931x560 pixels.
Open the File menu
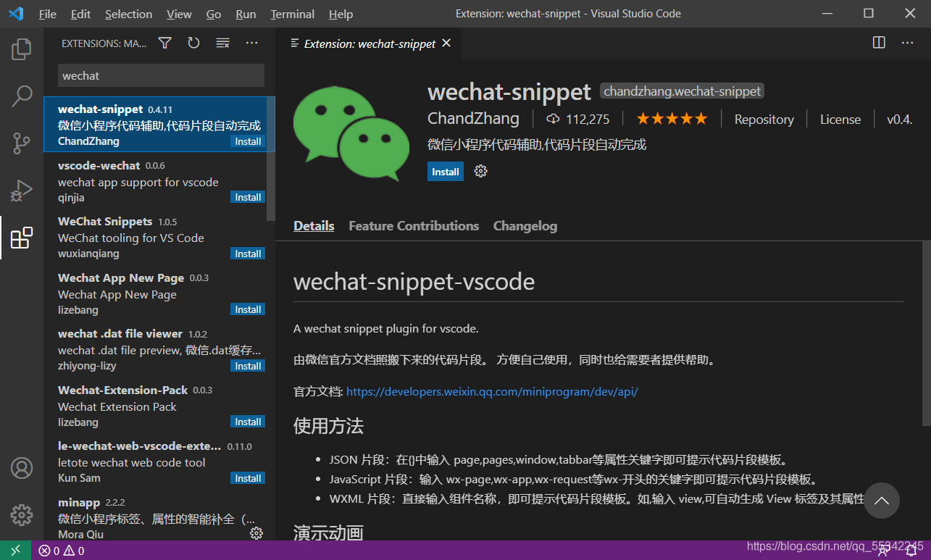[x=48, y=14]
